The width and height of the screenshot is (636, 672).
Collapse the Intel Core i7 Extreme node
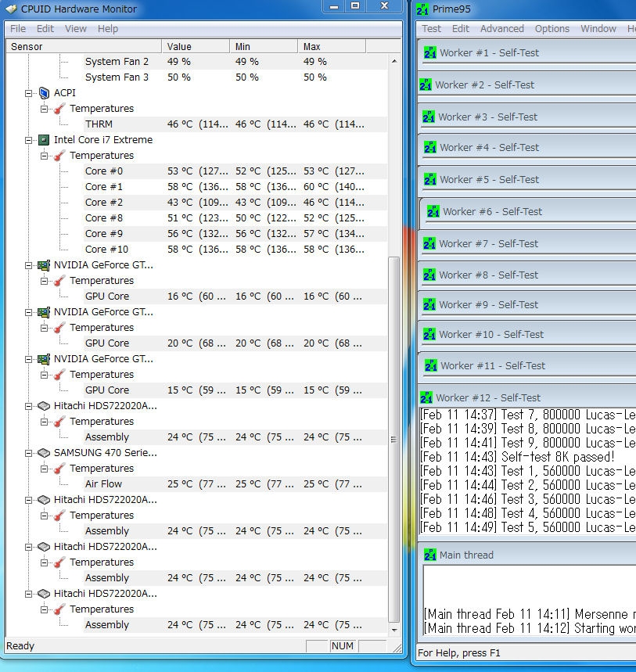29,140
